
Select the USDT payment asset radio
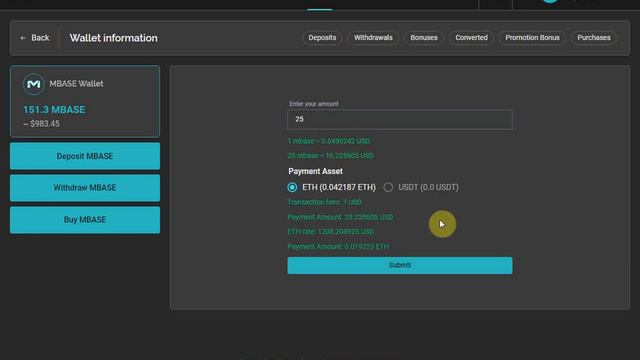click(388, 187)
